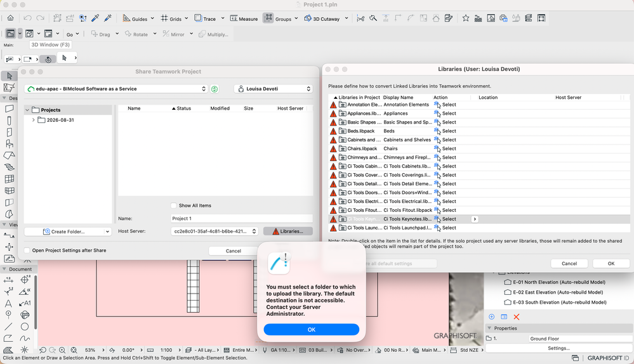This screenshot has width=634, height=364.
Task: Open the BIMcloud server selector dropdown
Action: point(116,89)
